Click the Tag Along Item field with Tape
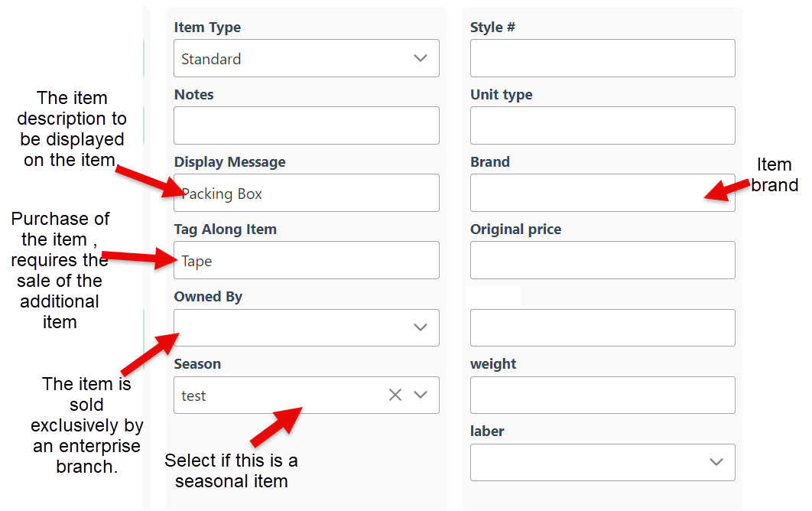812x511 pixels. coord(306,261)
